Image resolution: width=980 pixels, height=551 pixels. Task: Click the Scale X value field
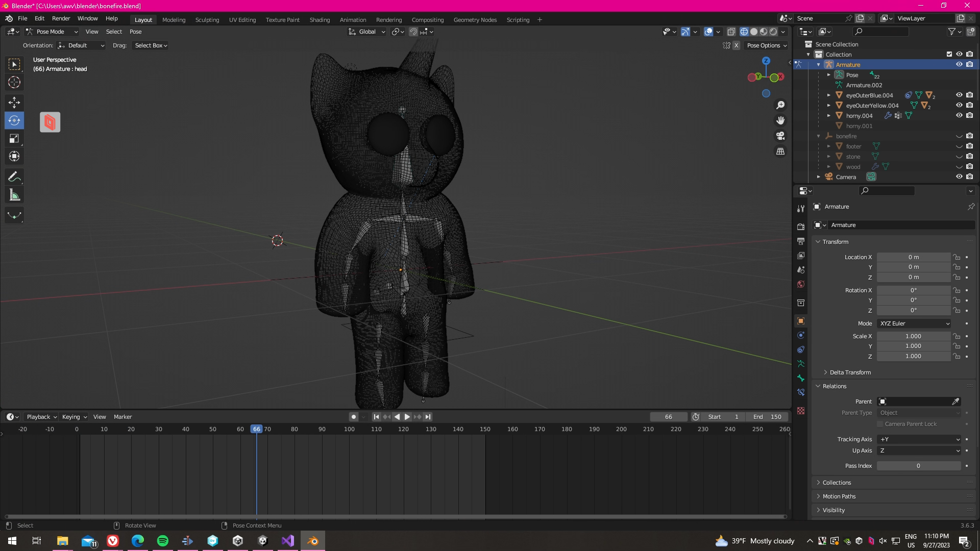click(x=913, y=336)
